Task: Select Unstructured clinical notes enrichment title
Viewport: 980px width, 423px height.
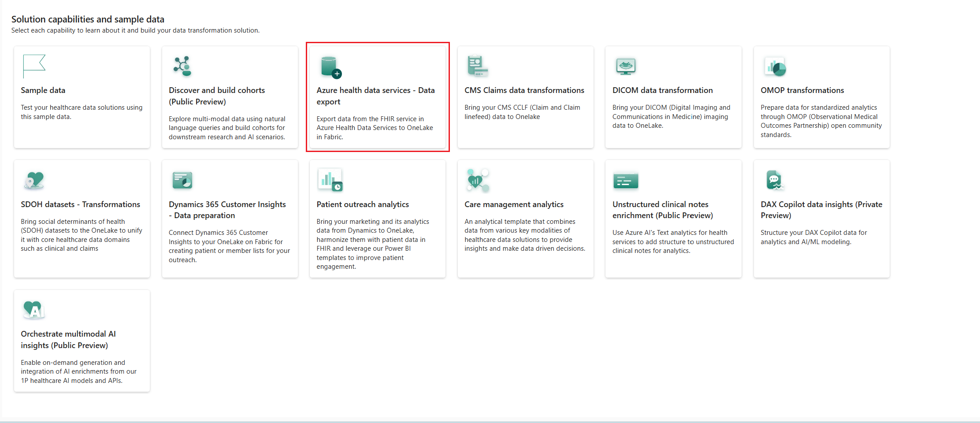Action: tap(663, 210)
